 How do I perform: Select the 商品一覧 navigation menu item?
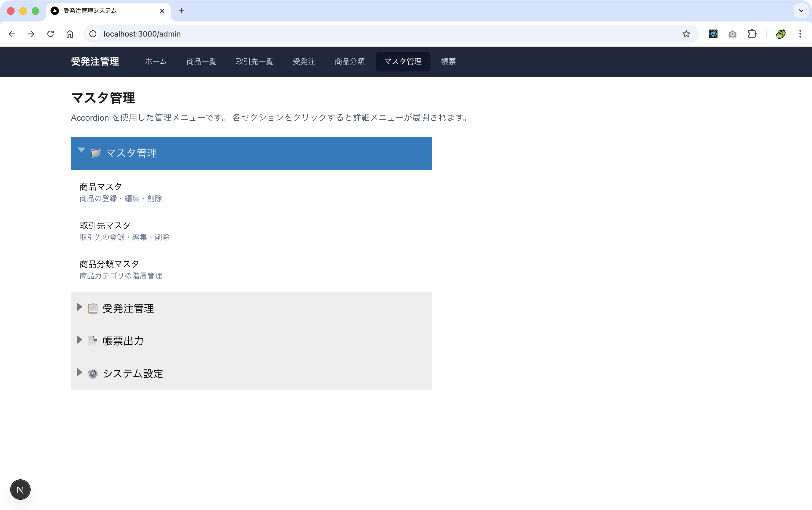click(201, 61)
